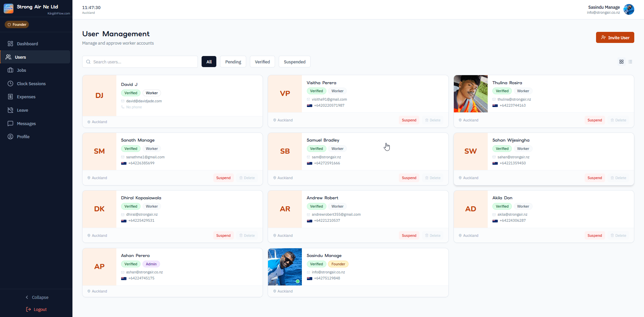
Task: Suspend Dhiral Kapasiawala
Action: [223, 235]
